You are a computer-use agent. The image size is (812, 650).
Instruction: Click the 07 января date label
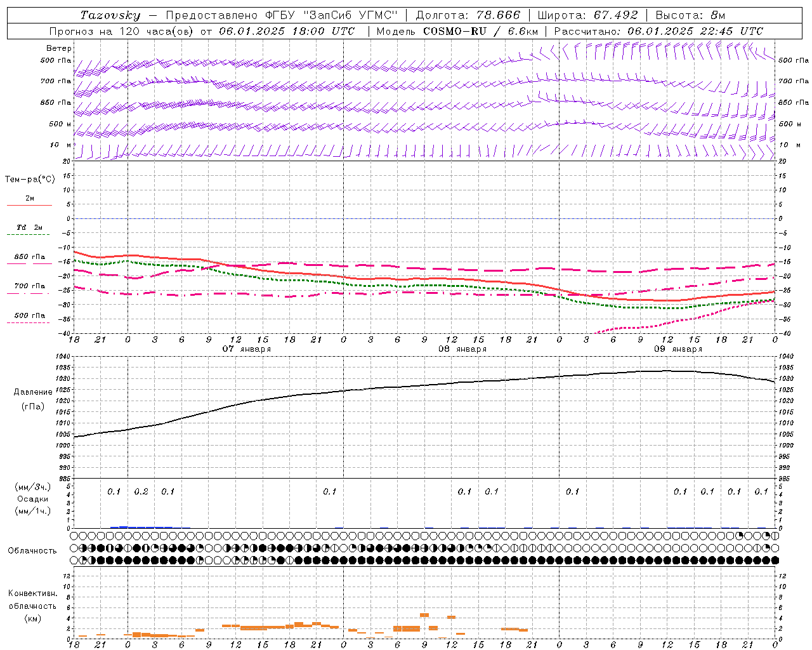[x=247, y=349]
